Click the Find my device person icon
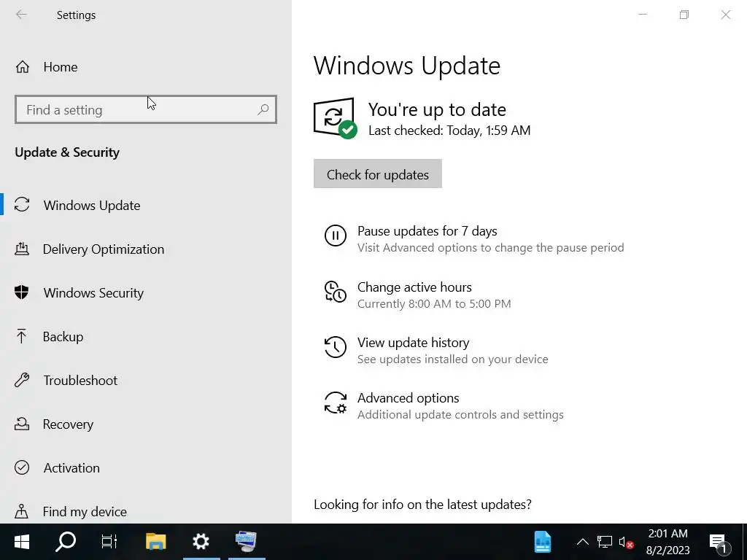Image resolution: width=747 pixels, height=560 pixels. (21, 511)
